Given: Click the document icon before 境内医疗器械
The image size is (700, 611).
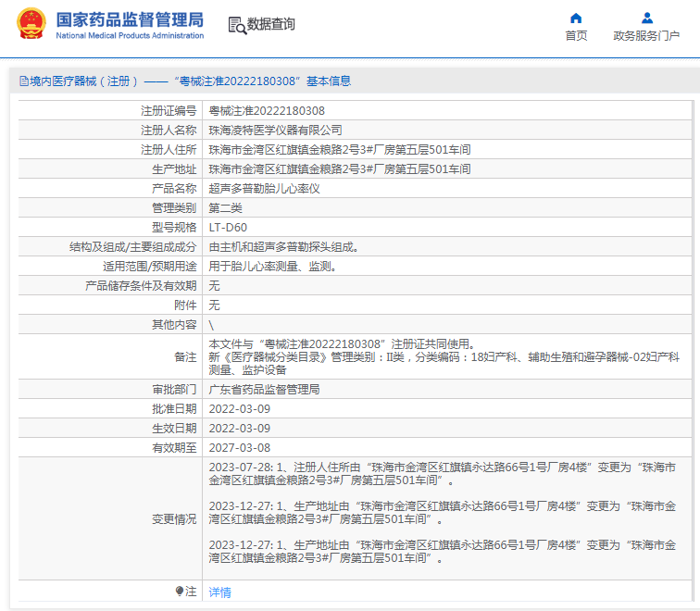Looking at the screenshot, I should point(24,81).
